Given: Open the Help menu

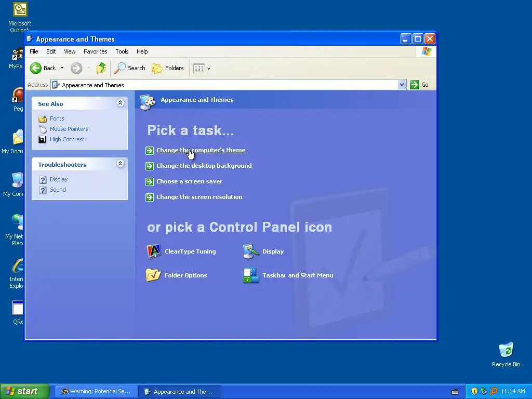Looking at the screenshot, I should click(142, 51).
